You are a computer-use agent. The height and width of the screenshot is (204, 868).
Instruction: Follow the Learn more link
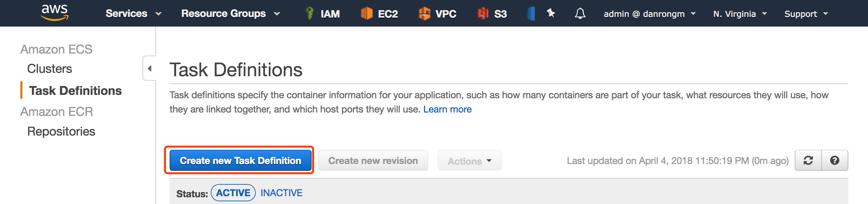447,109
